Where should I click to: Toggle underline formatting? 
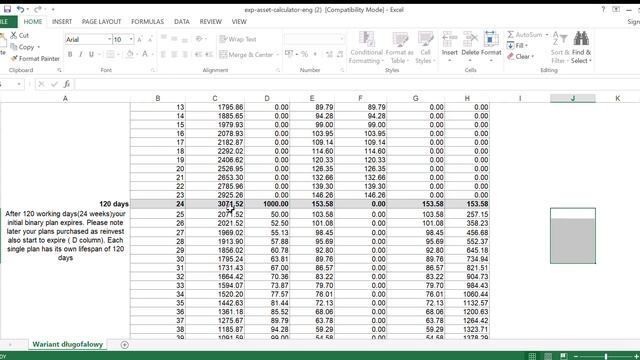click(91, 54)
